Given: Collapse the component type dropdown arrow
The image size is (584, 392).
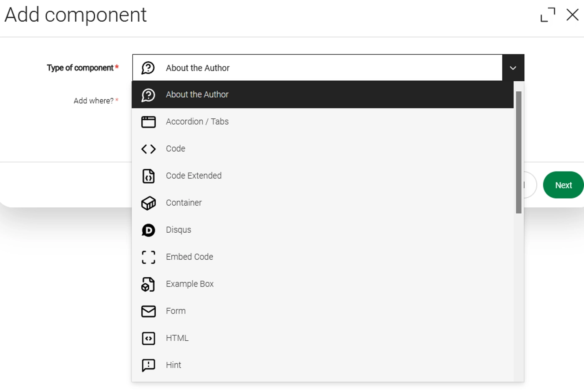Looking at the screenshot, I should (513, 68).
